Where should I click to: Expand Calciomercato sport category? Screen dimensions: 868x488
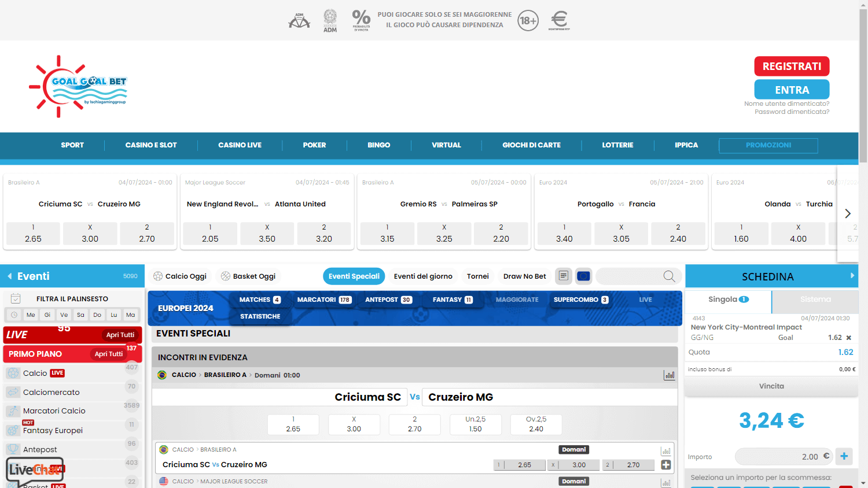click(x=73, y=392)
